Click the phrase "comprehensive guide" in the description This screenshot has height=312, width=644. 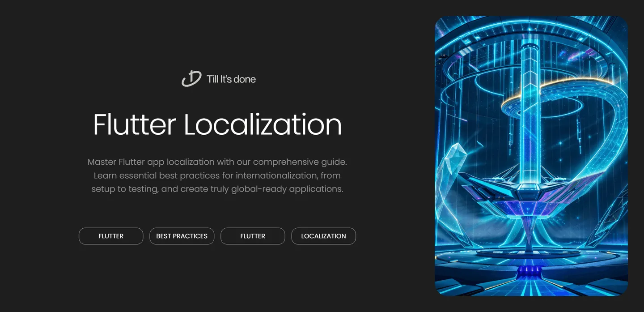tap(300, 162)
